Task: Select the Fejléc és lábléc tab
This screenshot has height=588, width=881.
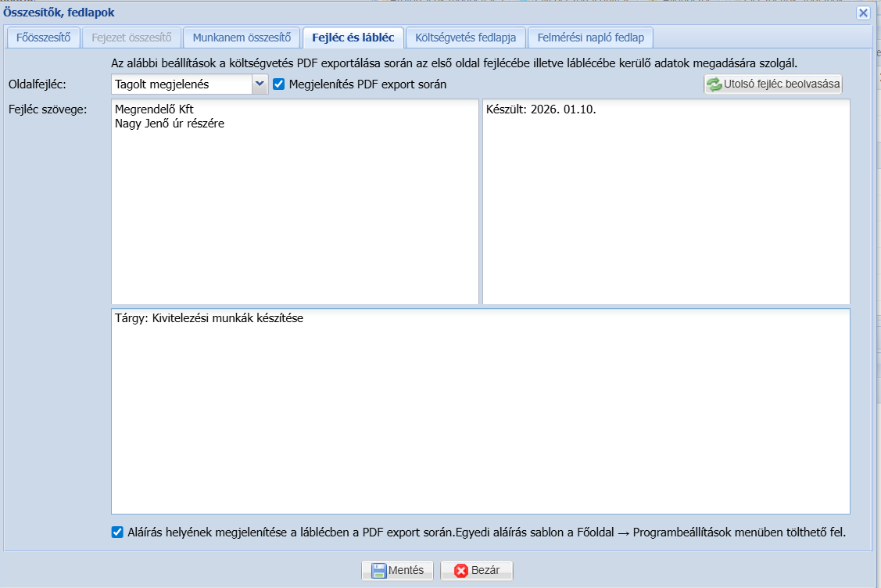Action: pyautogui.click(x=353, y=37)
